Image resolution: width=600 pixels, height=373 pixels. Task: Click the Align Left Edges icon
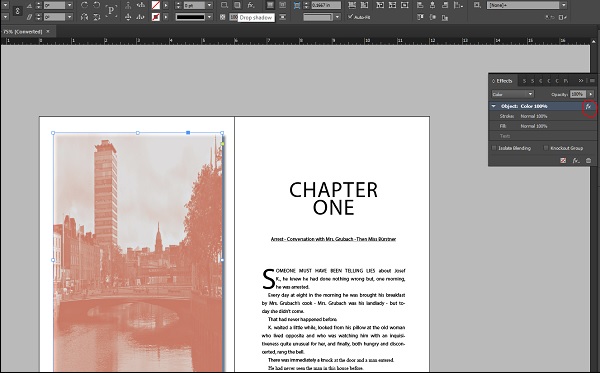pyautogui.click(x=420, y=5)
